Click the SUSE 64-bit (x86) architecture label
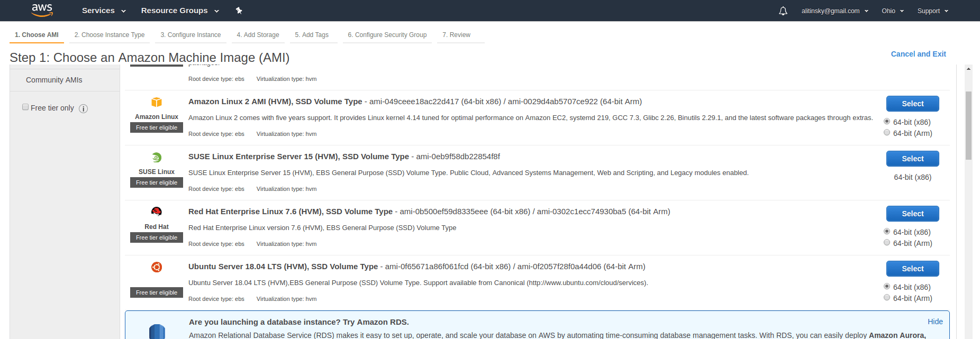 coord(912,177)
